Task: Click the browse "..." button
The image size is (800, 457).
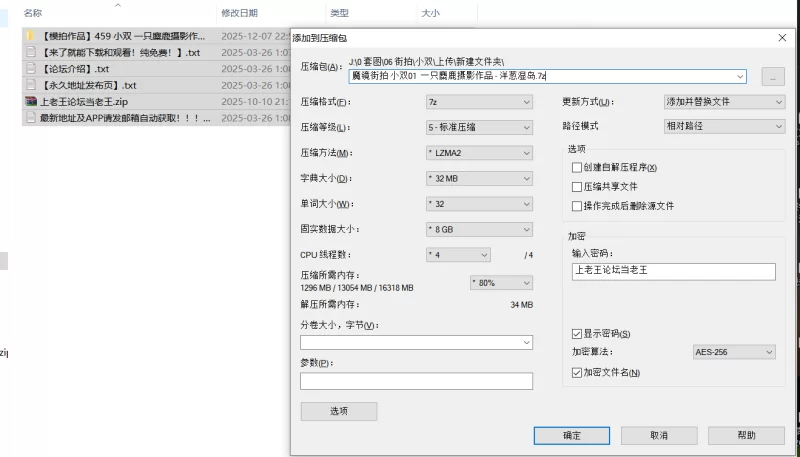Action: (773, 77)
